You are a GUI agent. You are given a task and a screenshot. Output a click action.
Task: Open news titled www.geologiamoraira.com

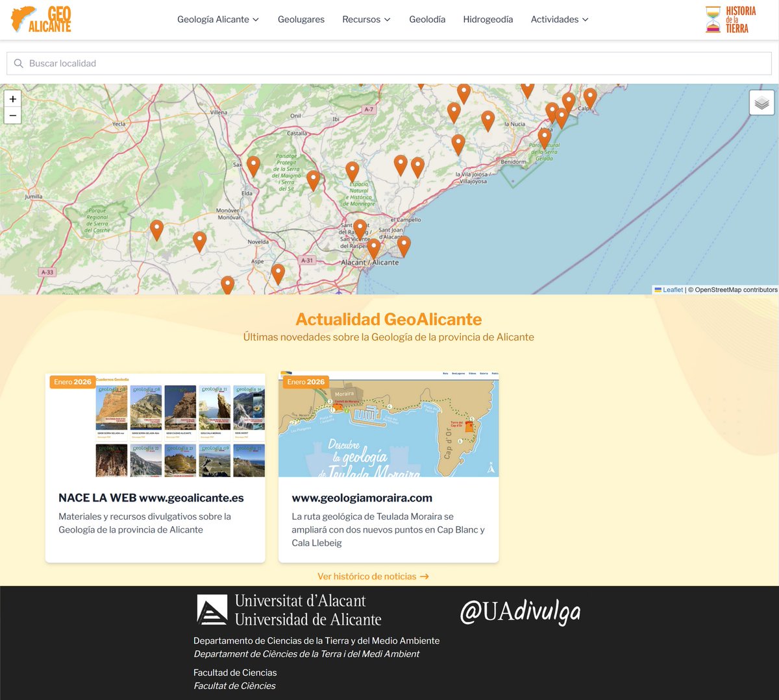(362, 498)
